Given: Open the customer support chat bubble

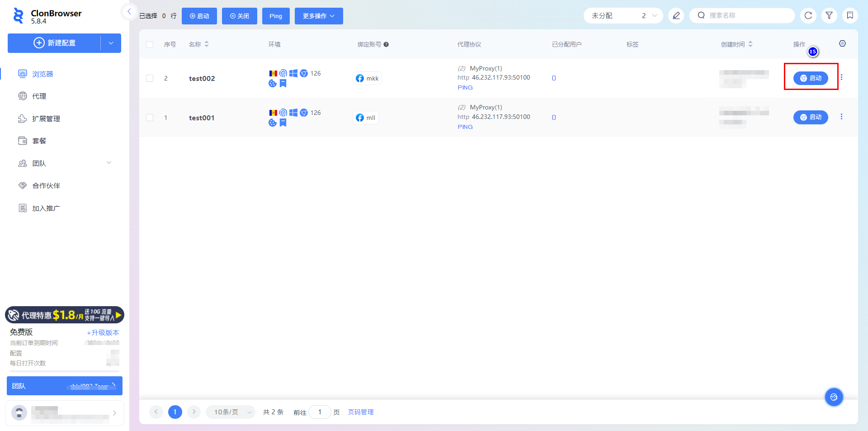Looking at the screenshot, I should click(x=834, y=397).
